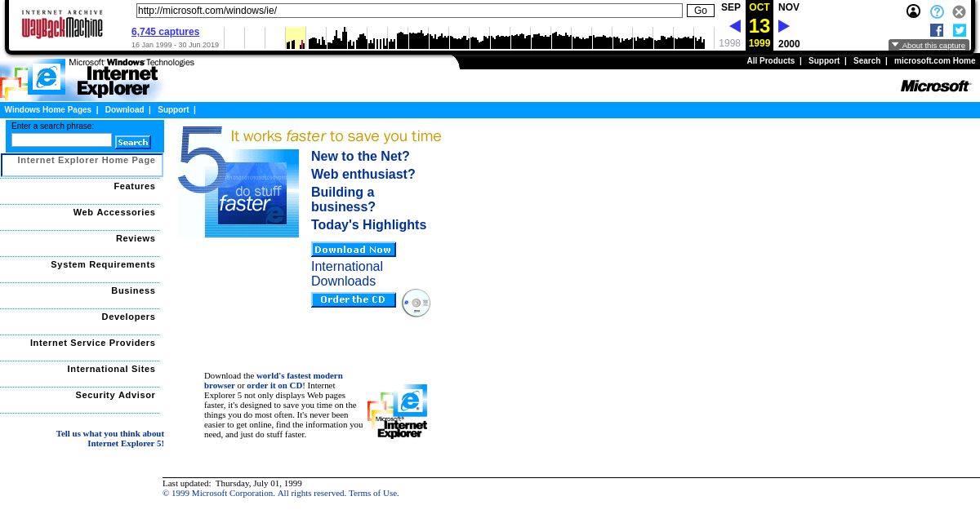Open the 'Web enthusiast?' link
980x514 pixels.
click(363, 174)
